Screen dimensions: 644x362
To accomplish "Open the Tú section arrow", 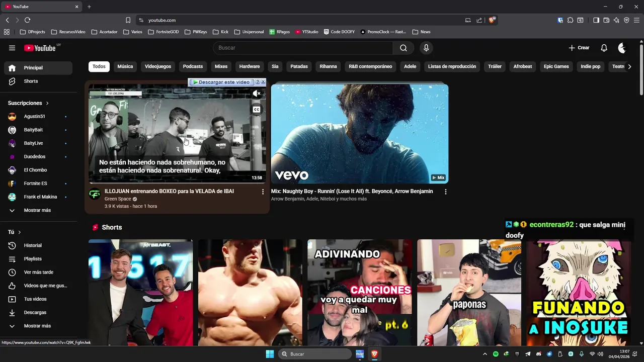I will click(x=20, y=232).
